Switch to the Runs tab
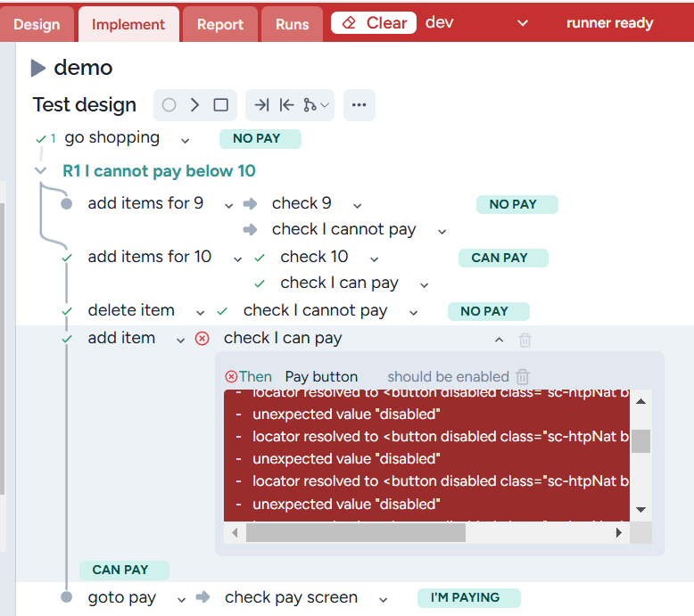The width and height of the screenshot is (694, 616). [292, 24]
